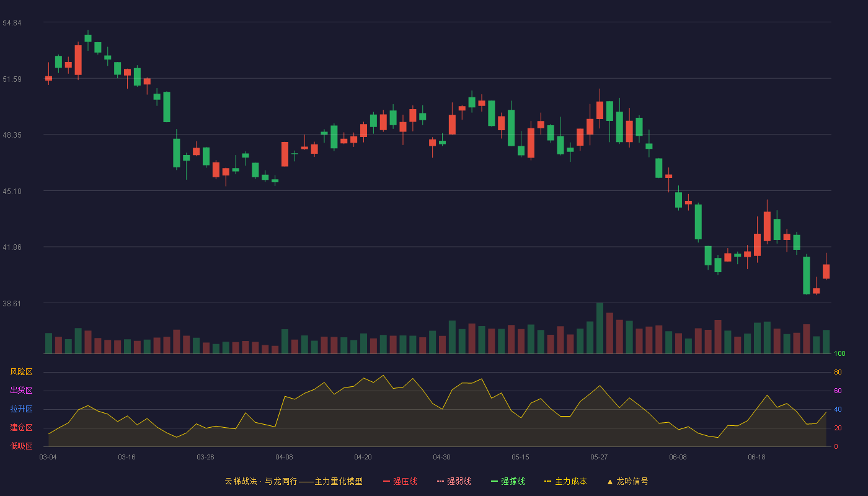Click the 出货区 zone label
868x496 pixels.
pos(21,391)
